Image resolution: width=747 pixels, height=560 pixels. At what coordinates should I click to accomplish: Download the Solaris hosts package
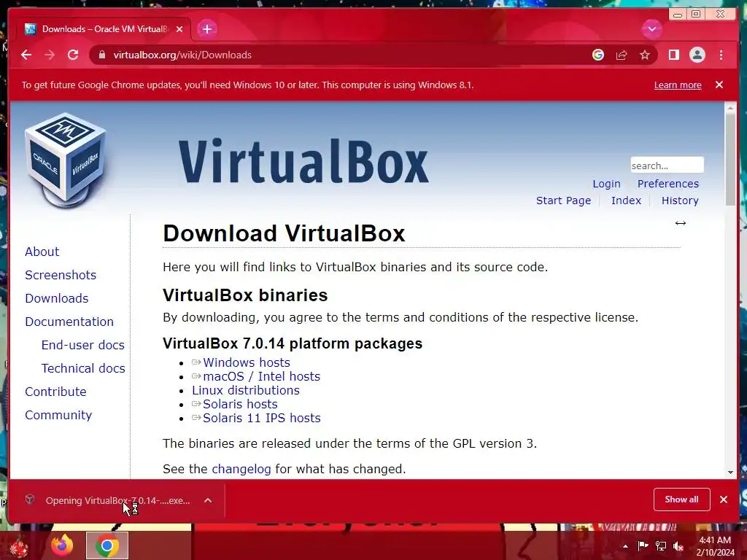(240, 404)
